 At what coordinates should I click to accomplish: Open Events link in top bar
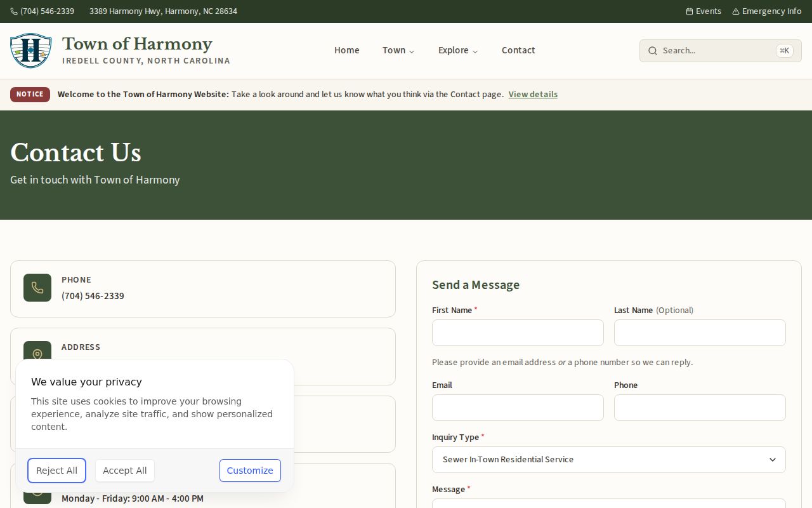[704, 11]
